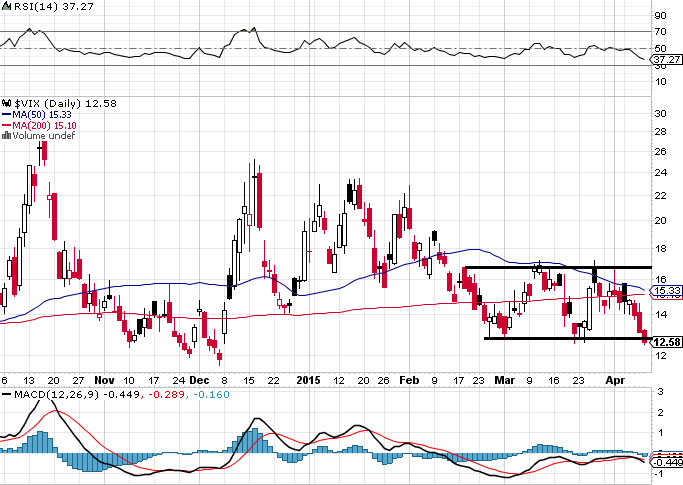
Task: Select the 2015 year axis label
Action: coord(308,380)
